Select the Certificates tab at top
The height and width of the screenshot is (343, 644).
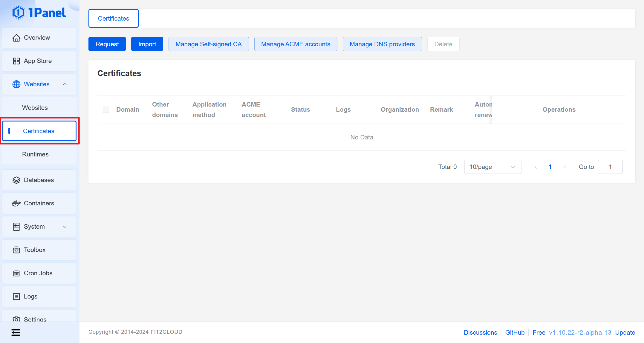click(113, 19)
